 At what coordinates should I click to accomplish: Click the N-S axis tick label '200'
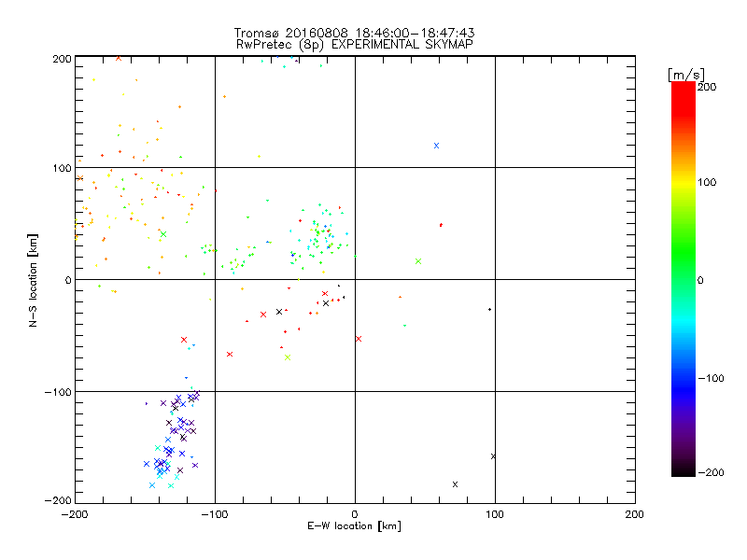pyautogui.click(x=62, y=59)
